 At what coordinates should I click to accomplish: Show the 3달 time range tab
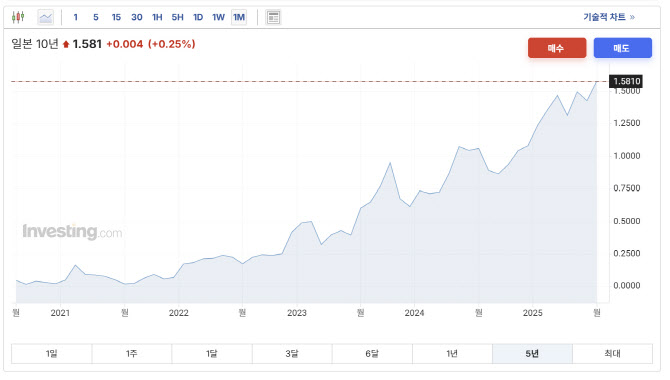click(x=292, y=353)
